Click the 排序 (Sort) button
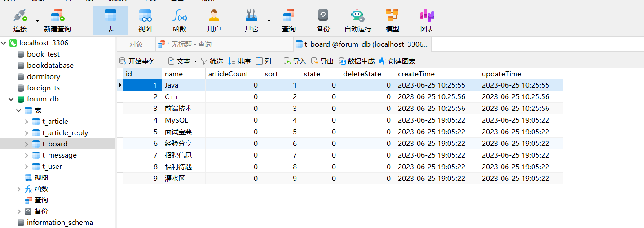The width and height of the screenshot is (644, 228). (239, 61)
